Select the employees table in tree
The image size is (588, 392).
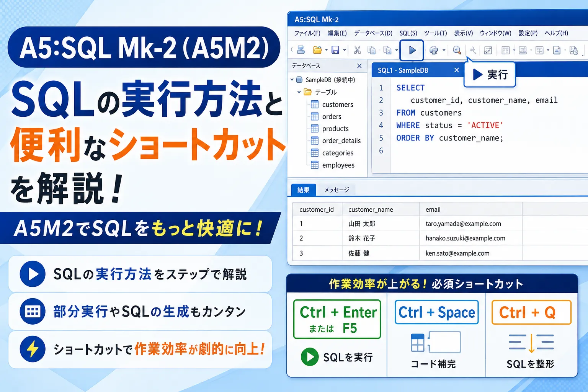point(332,165)
